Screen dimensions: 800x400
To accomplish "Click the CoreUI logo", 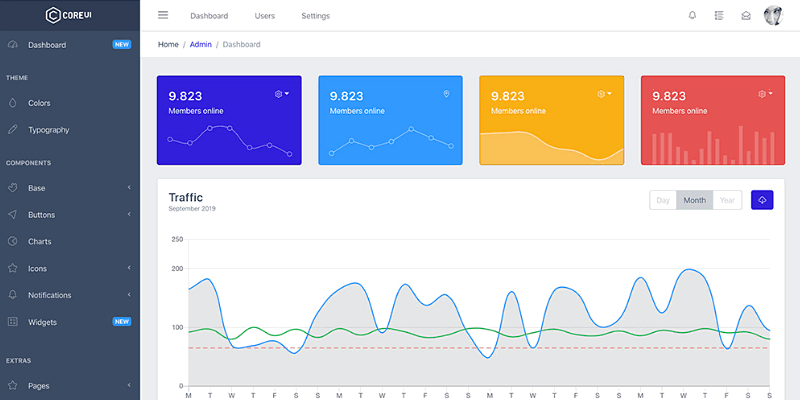I will coord(69,15).
